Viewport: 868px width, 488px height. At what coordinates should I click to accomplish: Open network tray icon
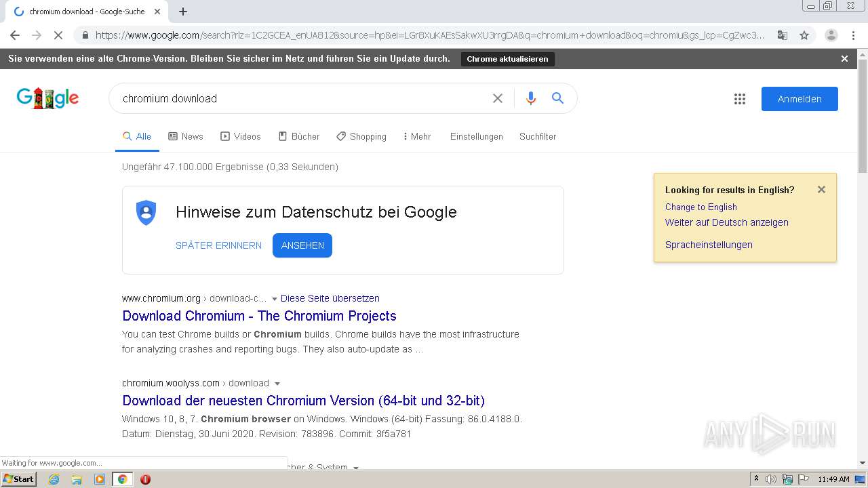coord(787,479)
